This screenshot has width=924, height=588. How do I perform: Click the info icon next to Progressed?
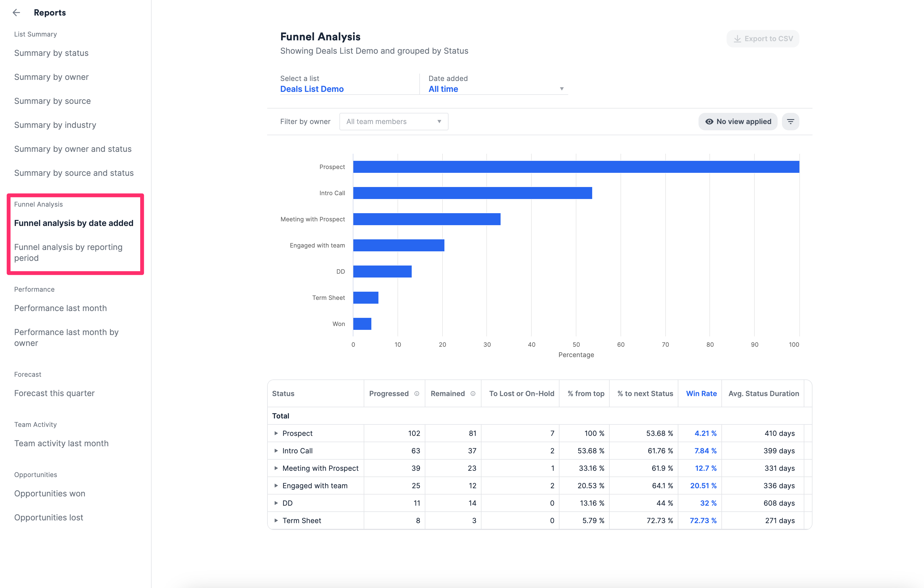tap(417, 393)
